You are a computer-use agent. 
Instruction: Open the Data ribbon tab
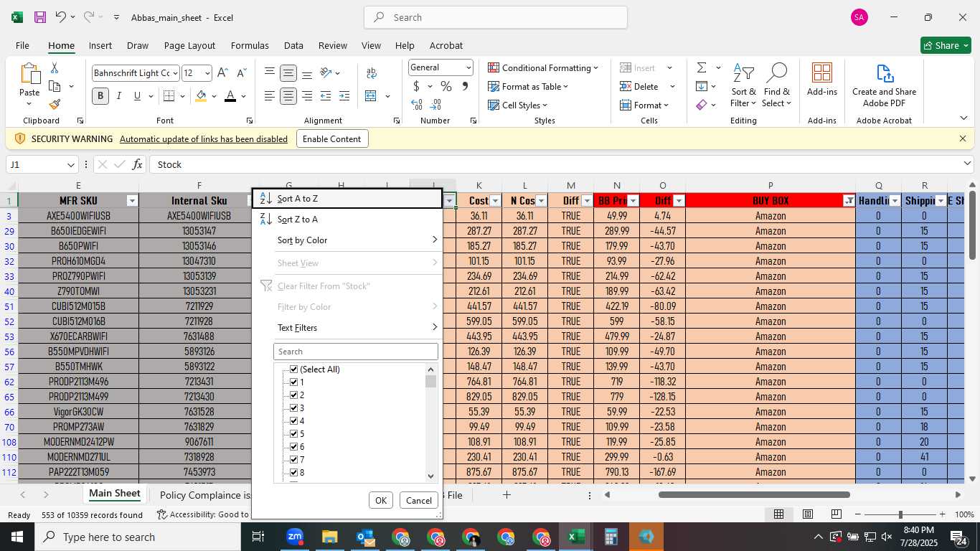293,45
